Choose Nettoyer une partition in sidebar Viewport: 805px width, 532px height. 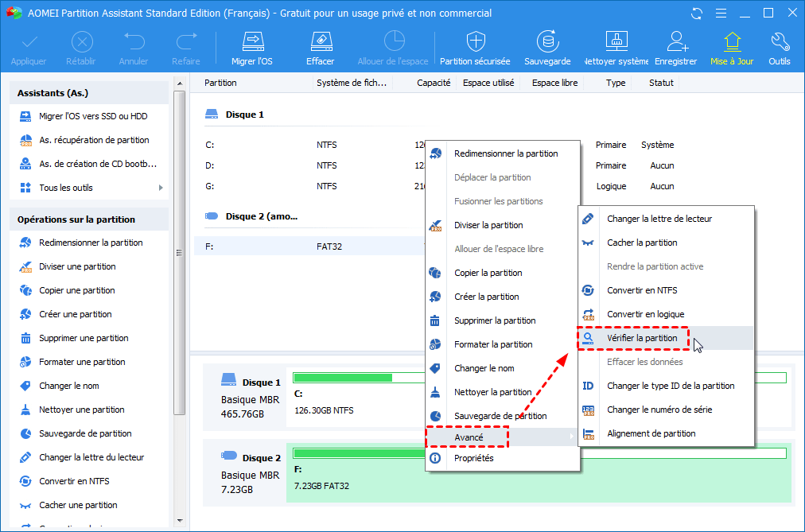[x=89, y=410]
